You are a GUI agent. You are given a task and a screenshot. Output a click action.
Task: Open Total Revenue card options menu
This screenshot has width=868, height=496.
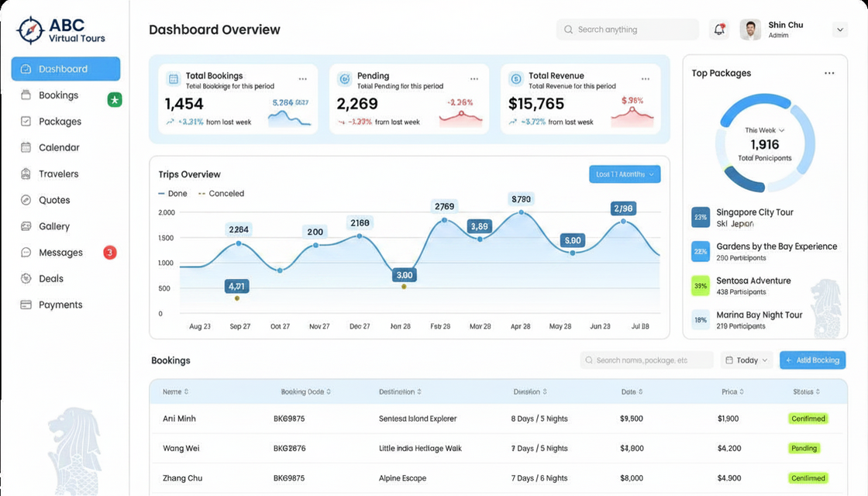coord(646,79)
